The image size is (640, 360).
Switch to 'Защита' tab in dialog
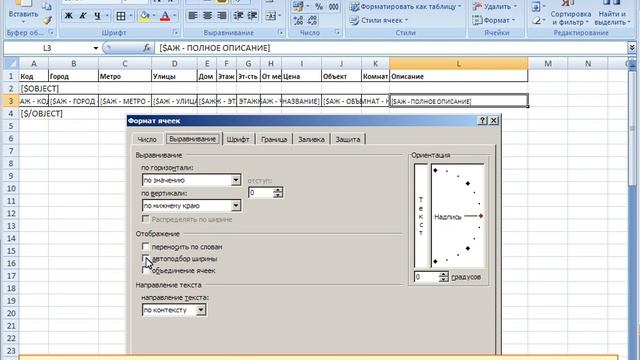click(x=348, y=139)
